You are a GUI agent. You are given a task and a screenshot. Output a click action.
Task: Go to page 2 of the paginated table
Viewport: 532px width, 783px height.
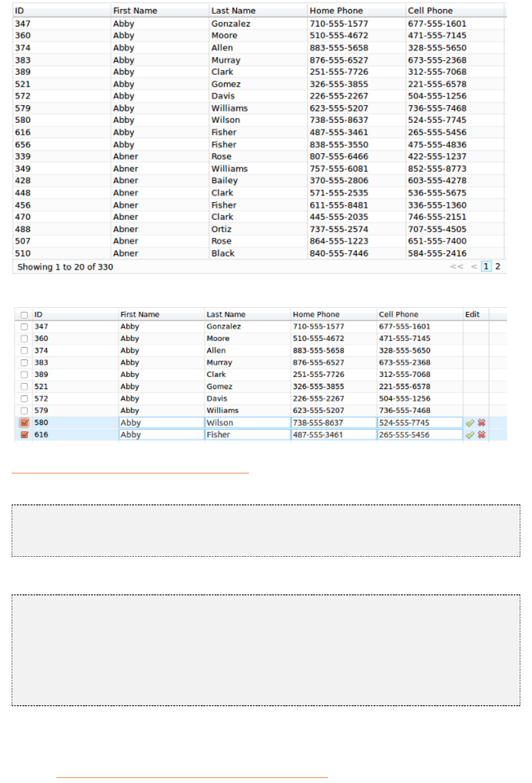pos(498,266)
